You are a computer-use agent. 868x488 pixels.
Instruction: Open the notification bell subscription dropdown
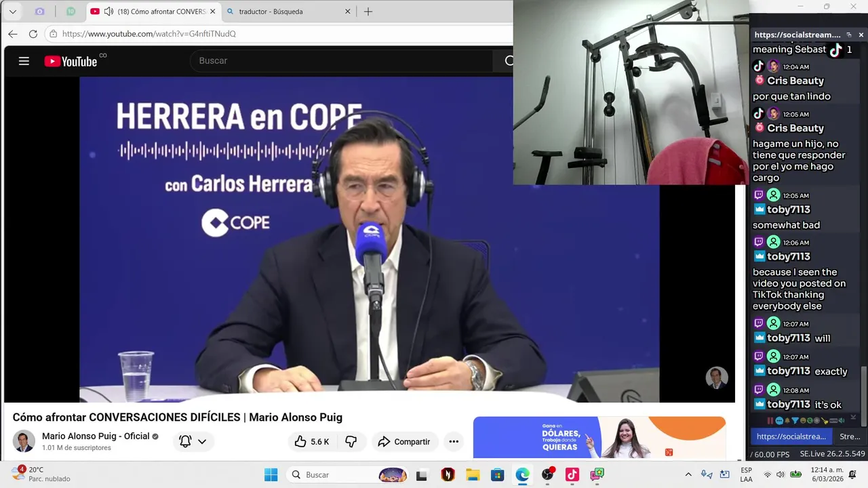pyautogui.click(x=193, y=441)
